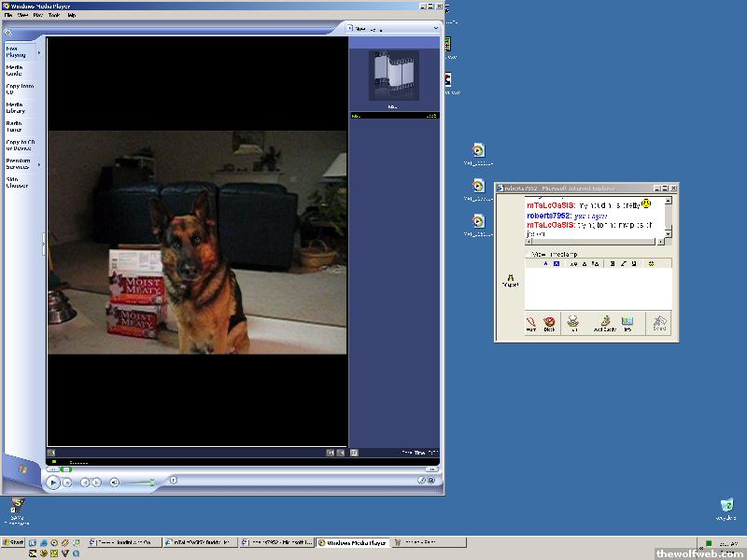This screenshot has width=747, height=560.
Task: Click in the chat message input box
Action: pos(598,287)
